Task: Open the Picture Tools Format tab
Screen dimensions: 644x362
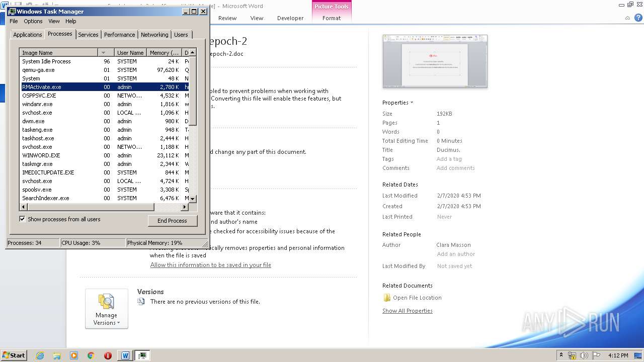Action: pos(332,18)
